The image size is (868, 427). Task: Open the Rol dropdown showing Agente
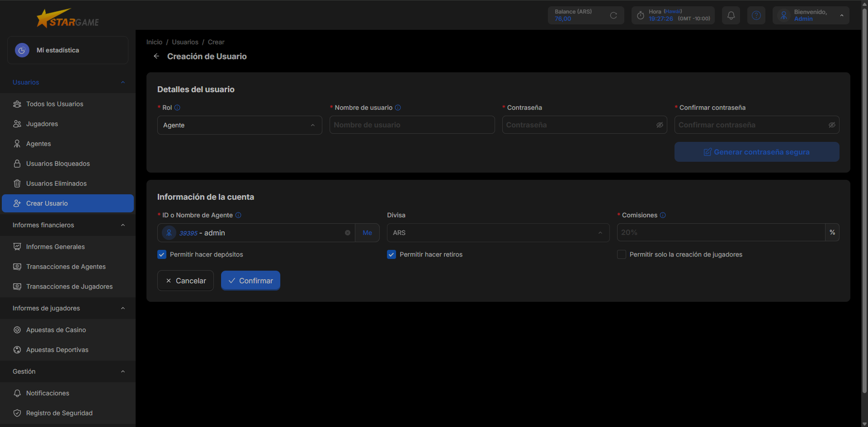240,125
